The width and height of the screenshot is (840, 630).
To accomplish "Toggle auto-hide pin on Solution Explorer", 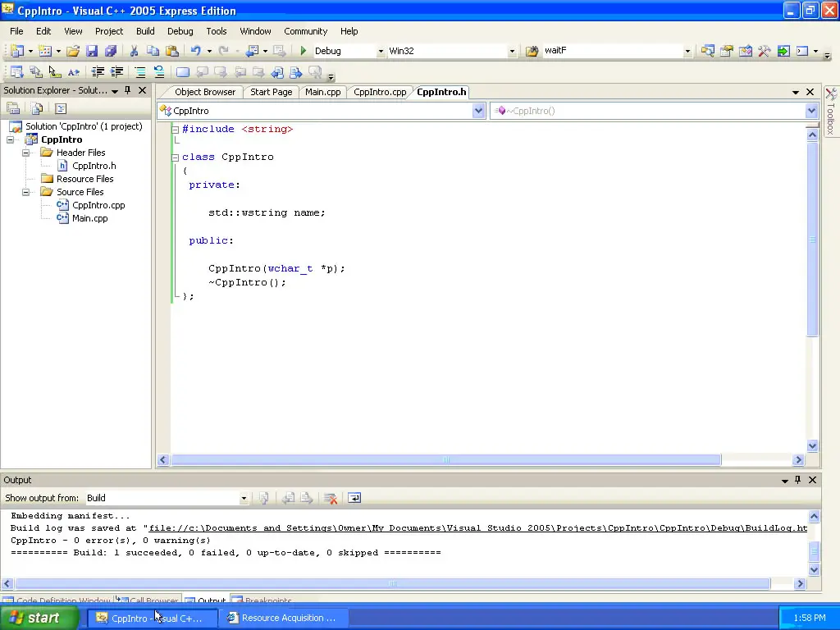I will pos(127,90).
